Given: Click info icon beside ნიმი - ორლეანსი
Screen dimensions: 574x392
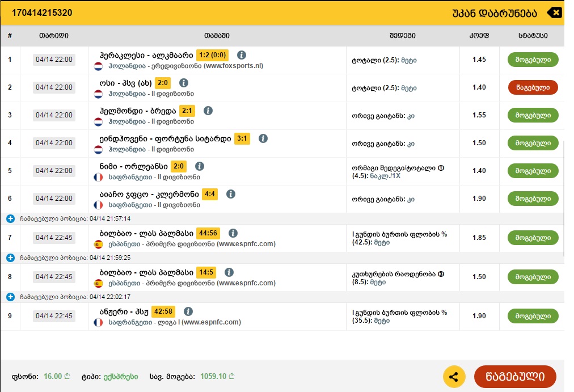Looking at the screenshot, I should point(199,166).
